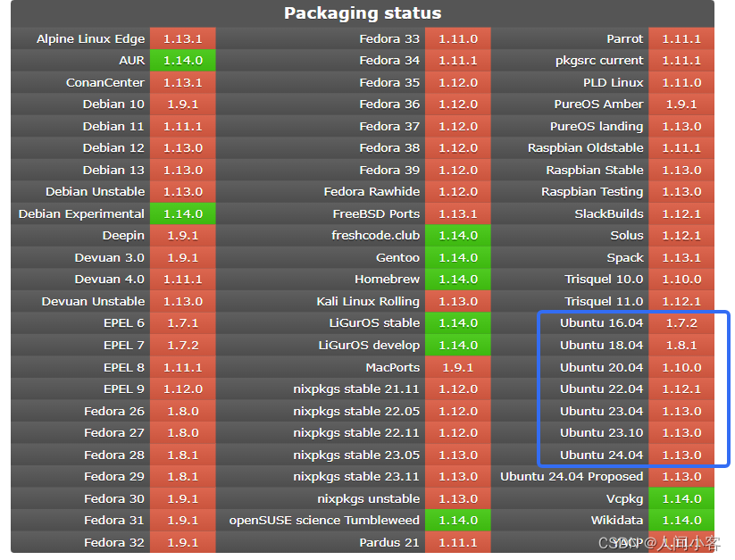Viewport: 735px width, 560px height.
Task: Click the Fedora 30 label
Action: 114,498
